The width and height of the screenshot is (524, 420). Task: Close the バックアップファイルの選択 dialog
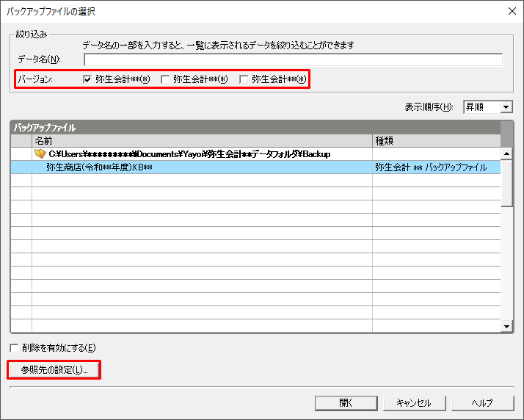[512, 11]
